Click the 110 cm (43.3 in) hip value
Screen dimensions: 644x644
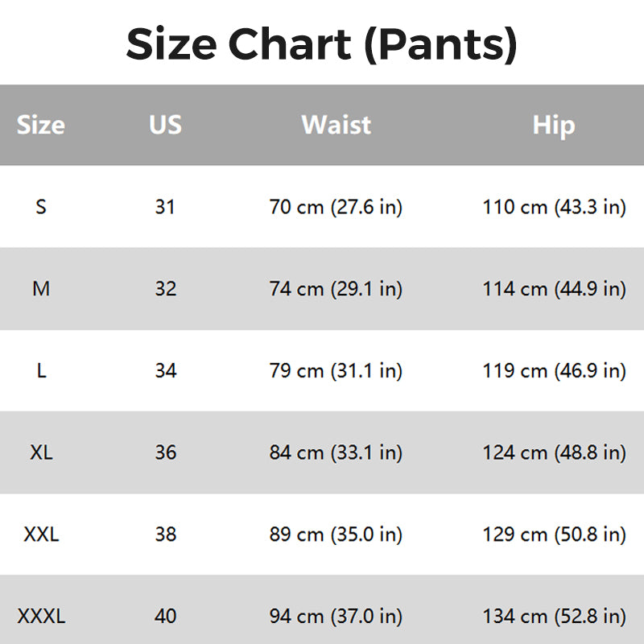pyautogui.click(x=554, y=207)
